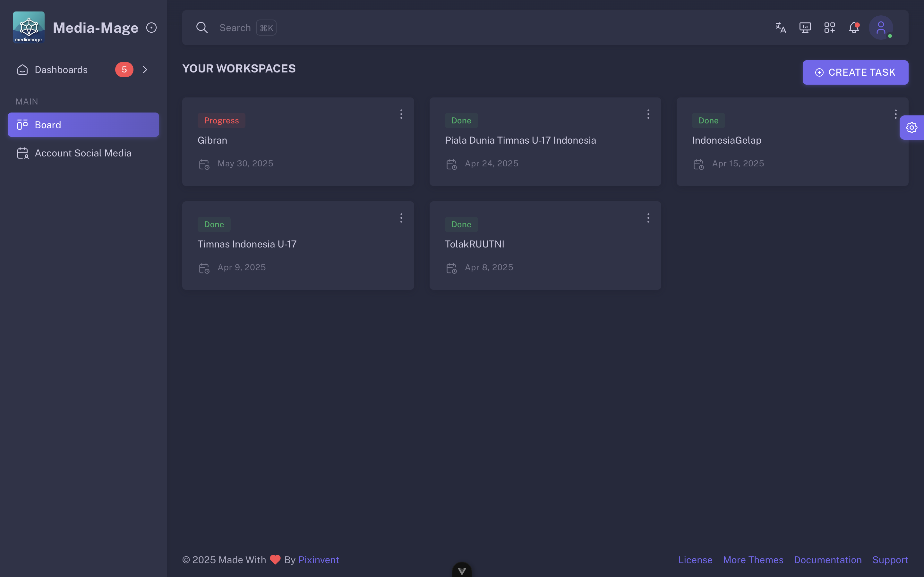This screenshot has height=577, width=924.
Task: Open the Documentation footer link
Action: [827, 559]
